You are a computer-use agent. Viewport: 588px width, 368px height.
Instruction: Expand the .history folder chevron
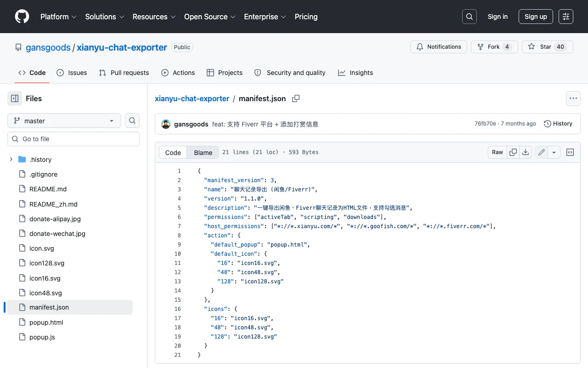coord(11,160)
